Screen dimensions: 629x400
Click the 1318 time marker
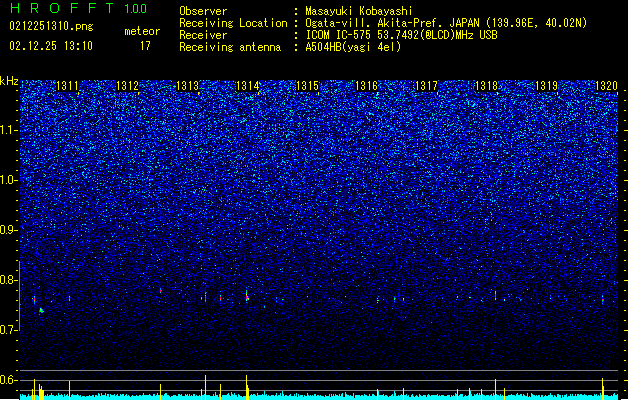click(x=486, y=86)
